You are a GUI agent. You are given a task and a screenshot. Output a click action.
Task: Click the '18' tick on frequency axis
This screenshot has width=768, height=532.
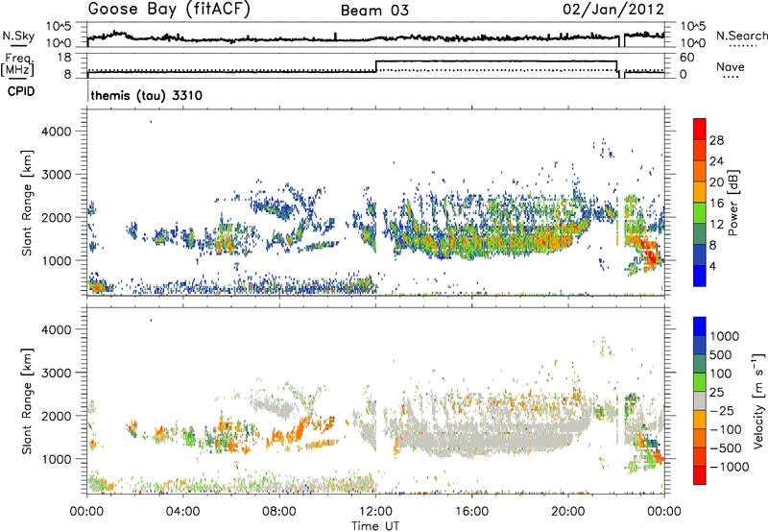click(x=64, y=58)
